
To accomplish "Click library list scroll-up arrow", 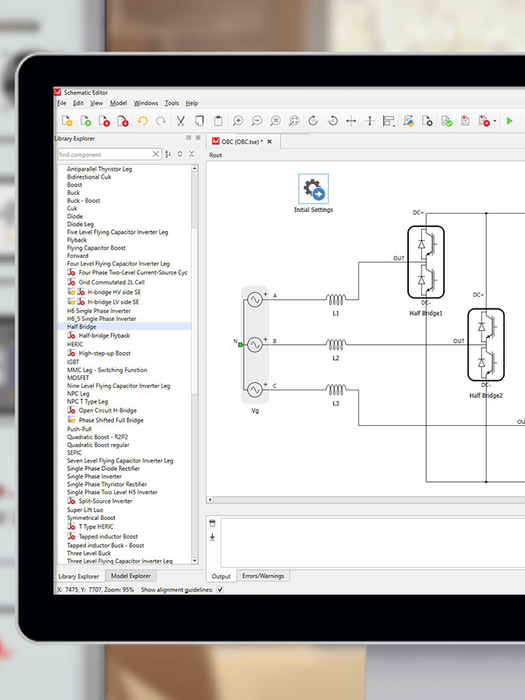I will click(x=195, y=168).
